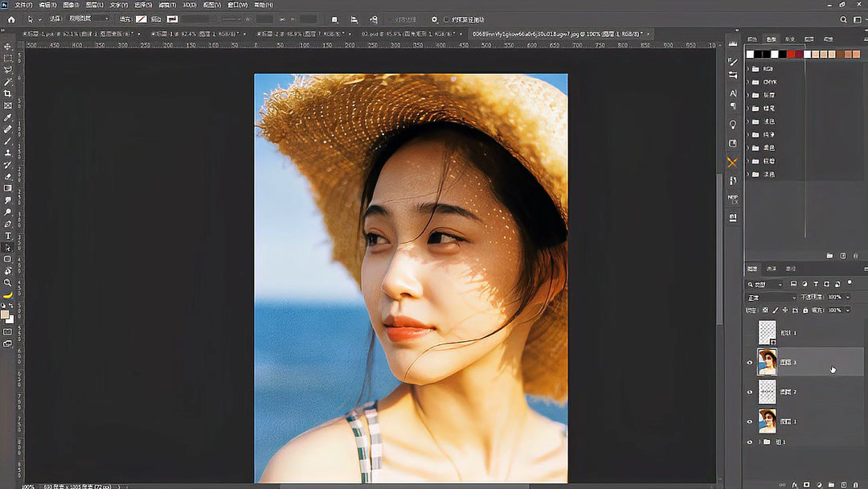Viewport: 868px width, 489px height.
Task: Open the 文件 (File) menu
Action: coord(23,5)
